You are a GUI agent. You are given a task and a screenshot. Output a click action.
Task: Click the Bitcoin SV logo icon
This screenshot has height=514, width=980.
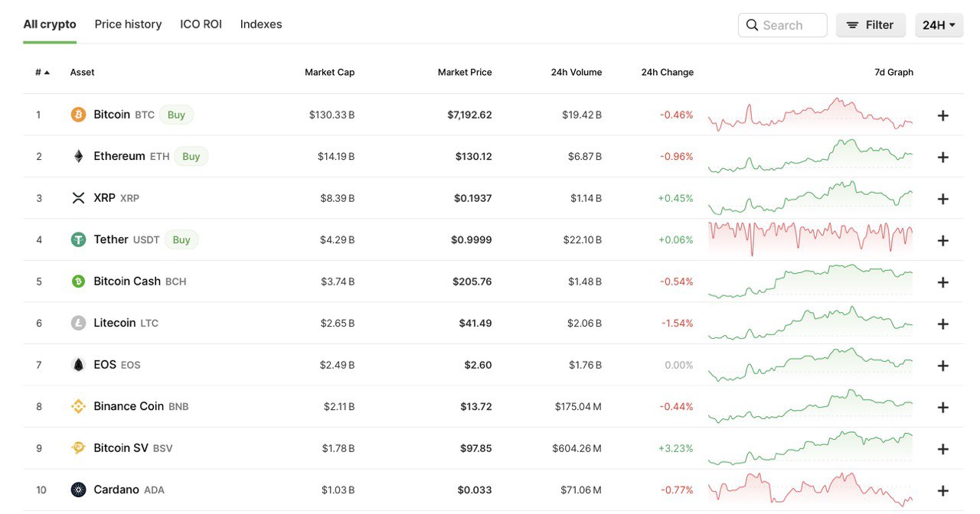tap(78, 448)
